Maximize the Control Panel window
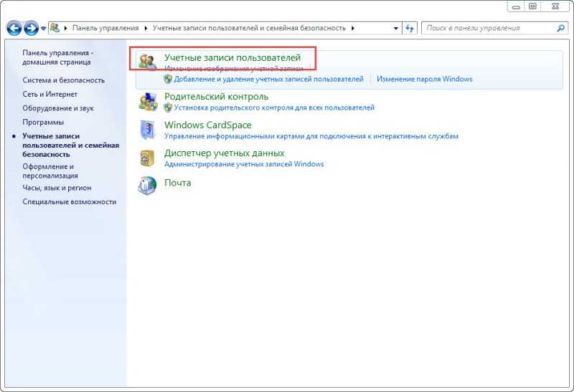This screenshot has width=574, height=392. coord(532,6)
